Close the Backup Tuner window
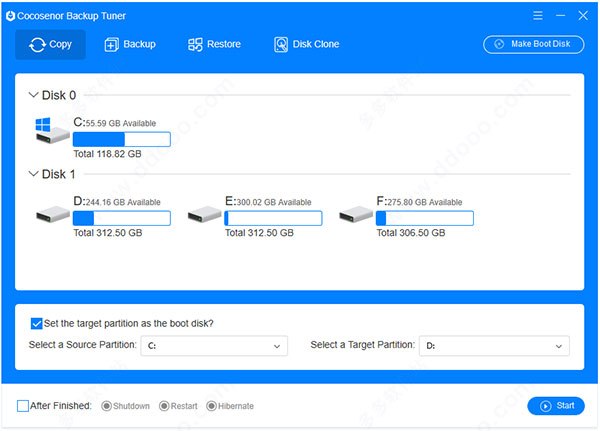Screen dimensions: 600x431 pos(583,15)
